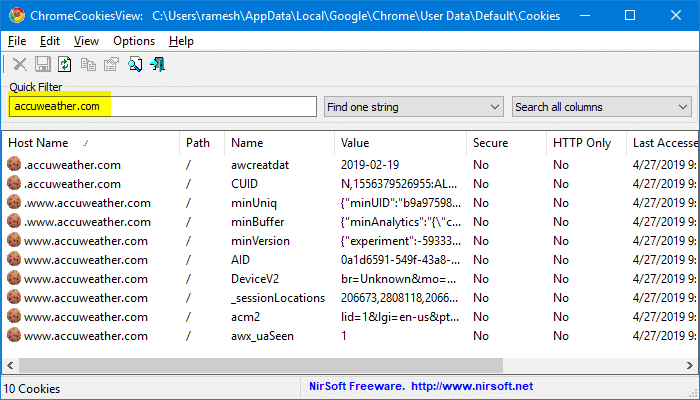
Task: Open the Properties toolbar icon
Action: [111, 64]
